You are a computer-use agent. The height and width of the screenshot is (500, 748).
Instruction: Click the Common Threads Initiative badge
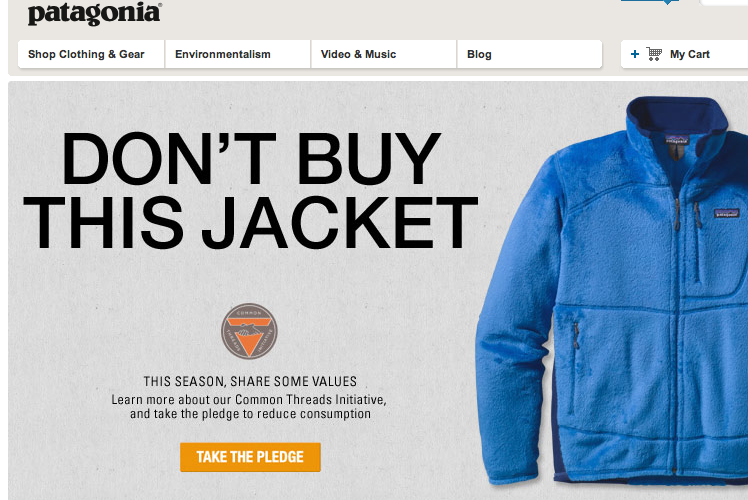tap(249, 331)
